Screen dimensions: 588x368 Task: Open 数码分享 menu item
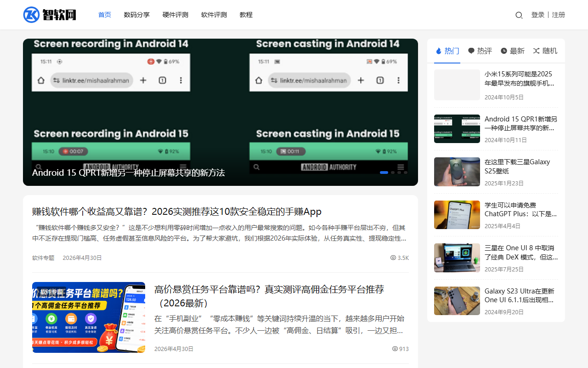(x=137, y=15)
